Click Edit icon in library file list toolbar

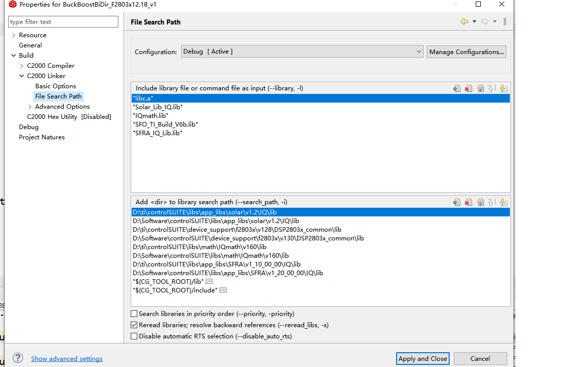480,88
